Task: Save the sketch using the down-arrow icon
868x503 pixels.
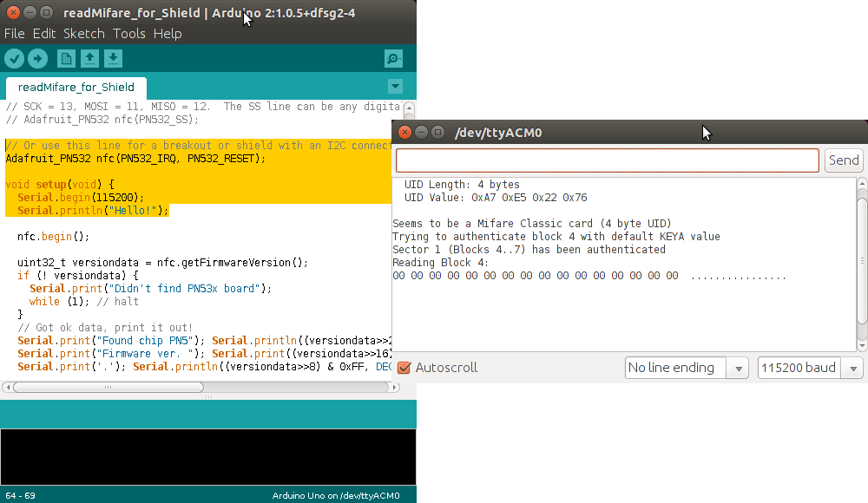Action: click(x=113, y=58)
